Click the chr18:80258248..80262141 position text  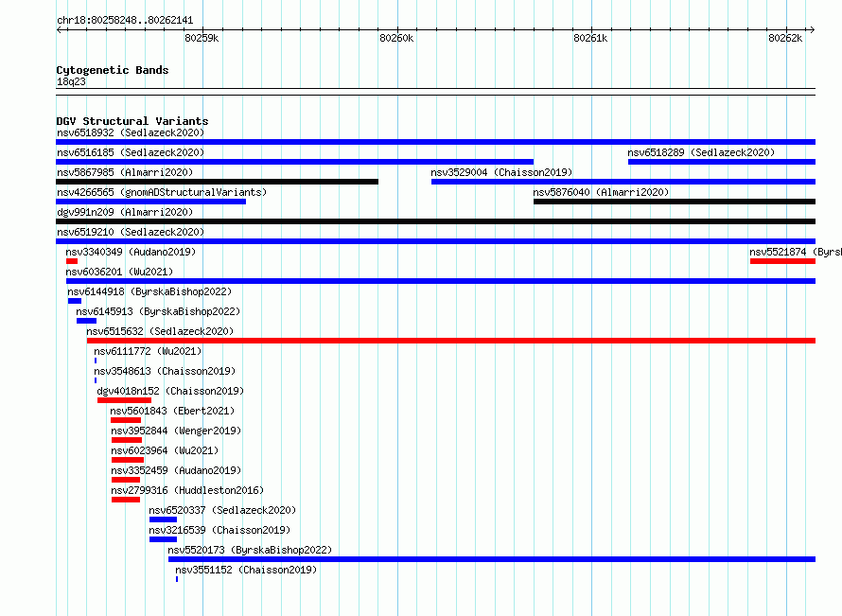coord(125,21)
